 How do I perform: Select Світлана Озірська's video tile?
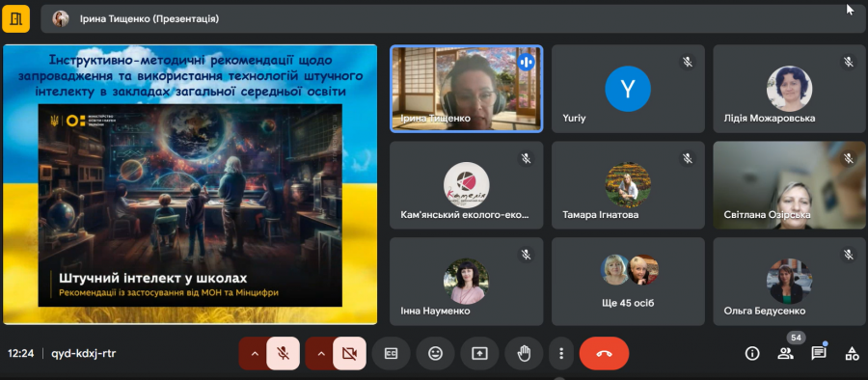point(789,185)
